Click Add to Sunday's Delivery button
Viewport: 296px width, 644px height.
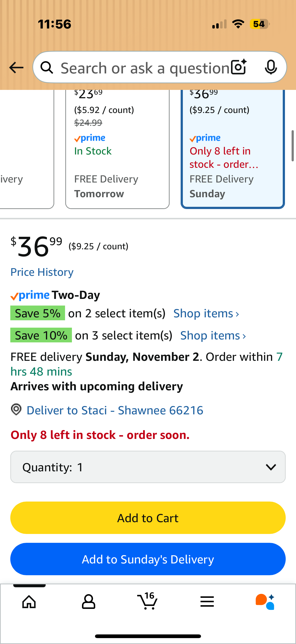(148, 559)
